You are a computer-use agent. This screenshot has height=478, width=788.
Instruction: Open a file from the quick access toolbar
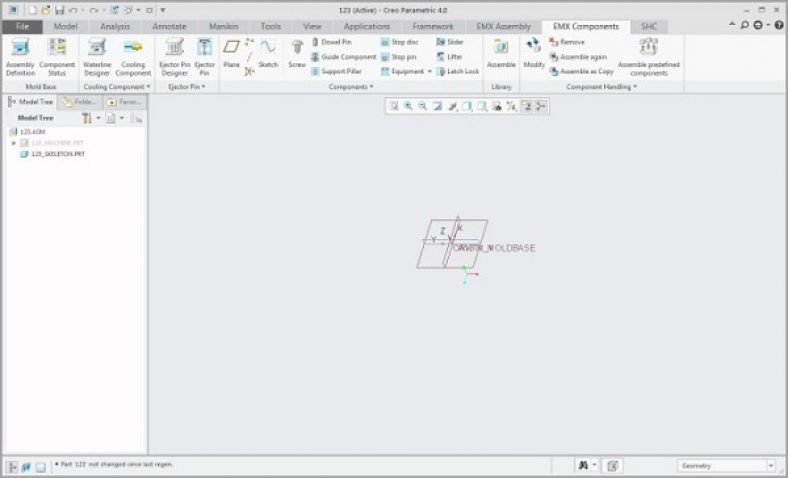tap(46, 10)
